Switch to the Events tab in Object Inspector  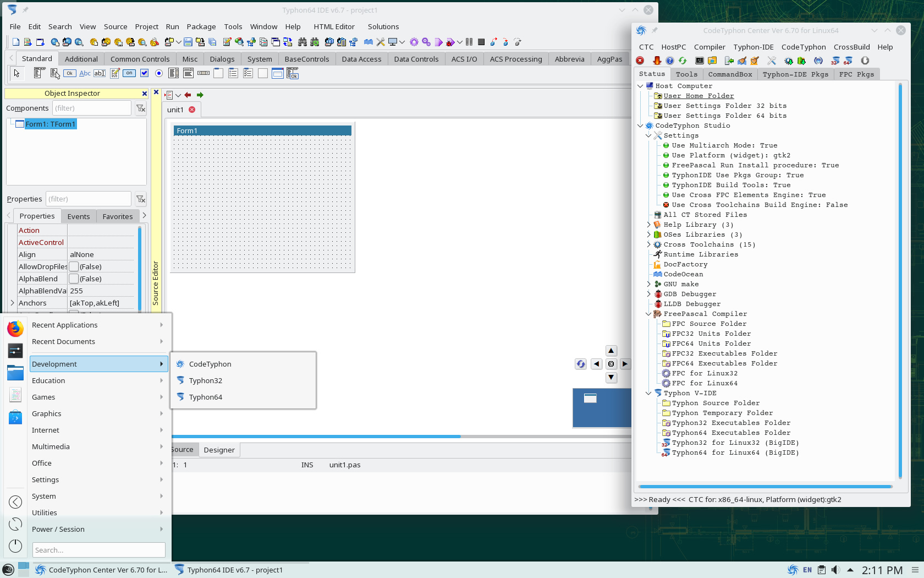coord(79,216)
